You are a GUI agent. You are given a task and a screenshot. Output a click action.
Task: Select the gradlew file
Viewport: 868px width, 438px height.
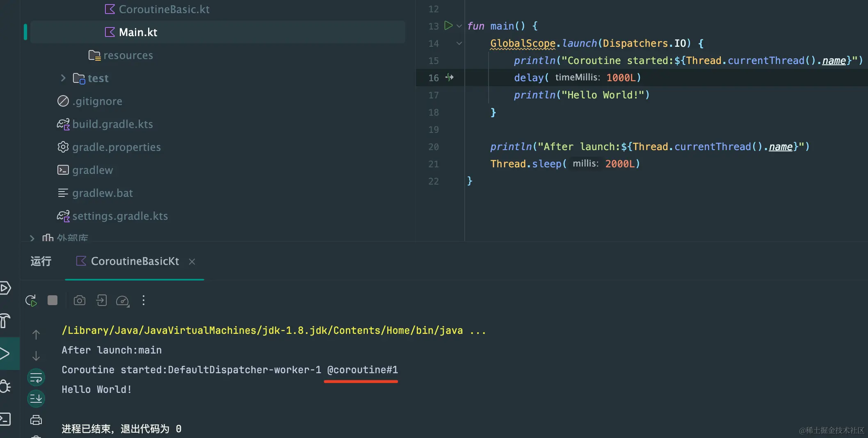[85, 170]
